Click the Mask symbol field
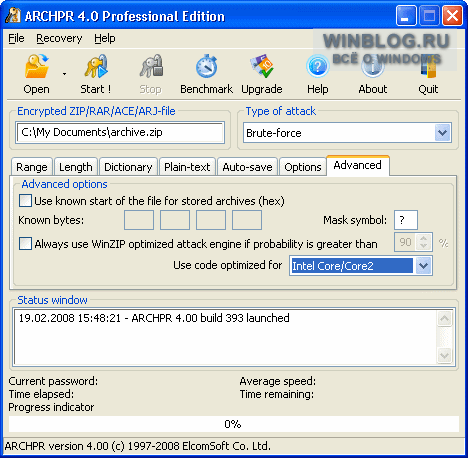 coord(406,220)
